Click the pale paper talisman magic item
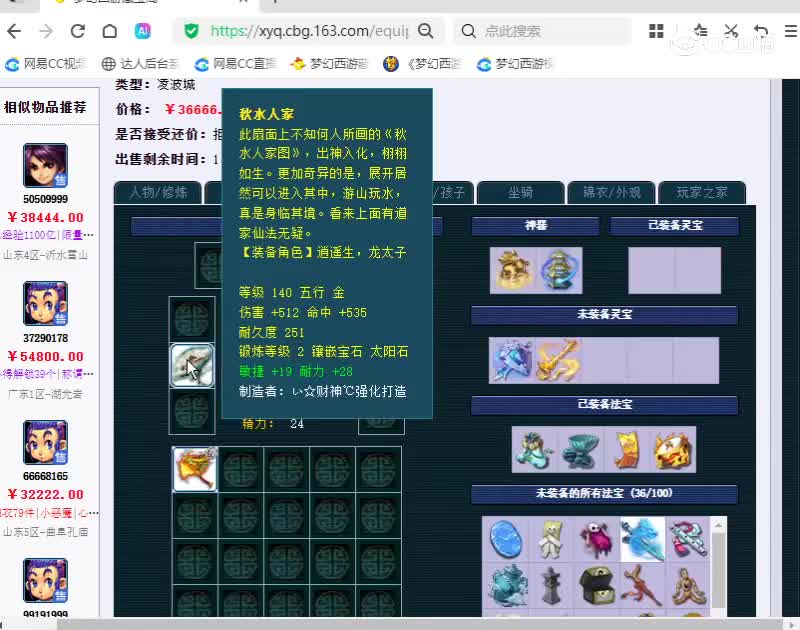 tap(551, 539)
